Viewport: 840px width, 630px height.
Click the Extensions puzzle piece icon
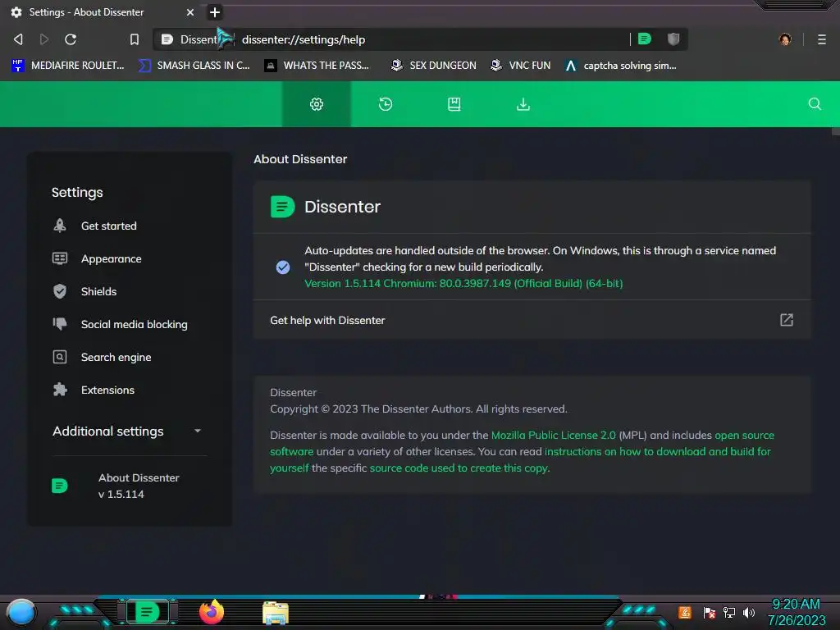60,390
